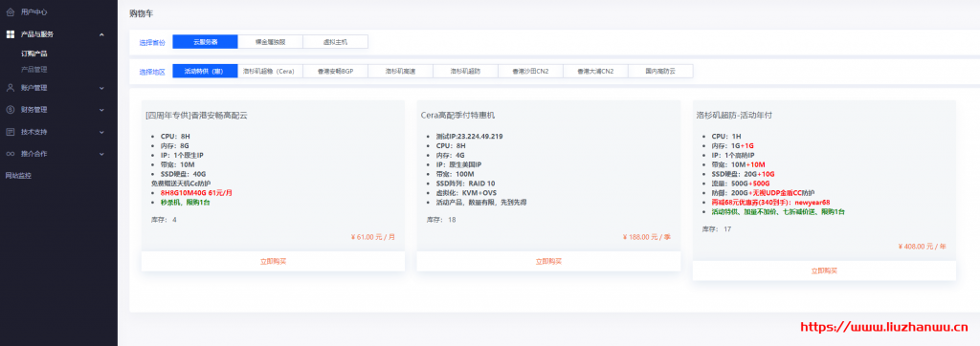This screenshot has width=980, height=346.
Task: Click the red 8H8G10M40G 61元/月 line
Action: point(196,193)
